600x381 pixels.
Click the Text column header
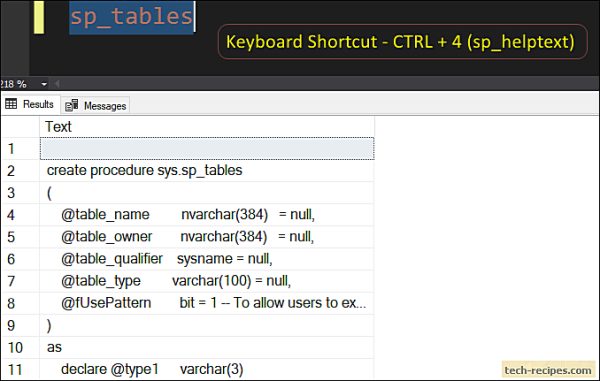coord(207,127)
